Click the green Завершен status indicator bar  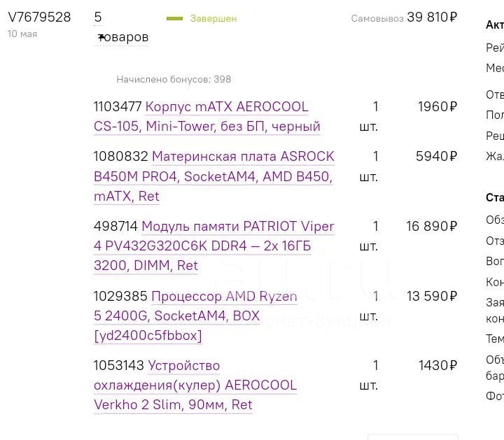(174, 19)
